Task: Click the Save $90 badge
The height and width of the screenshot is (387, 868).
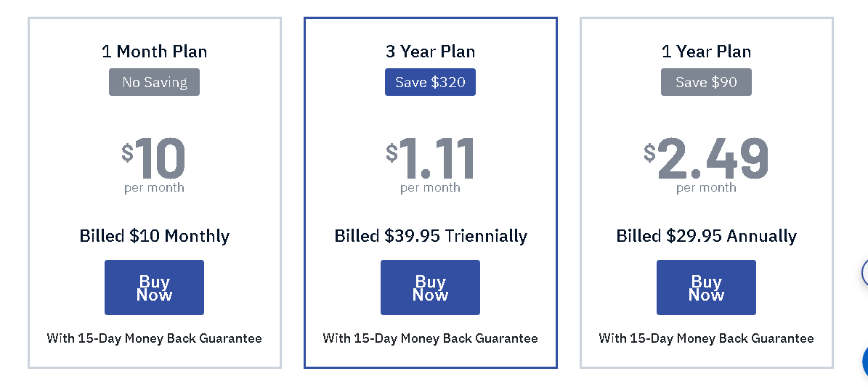Action: tap(706, 82)
